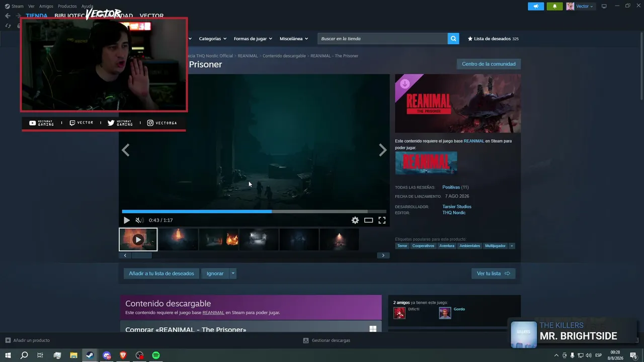Open Windows Start menu
This screenshot has width=644, height=362.
click(x=8, y=355)
